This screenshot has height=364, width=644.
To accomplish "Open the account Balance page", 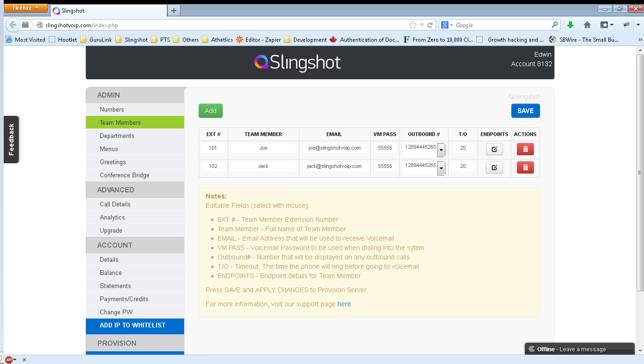I will pos(135,273).
